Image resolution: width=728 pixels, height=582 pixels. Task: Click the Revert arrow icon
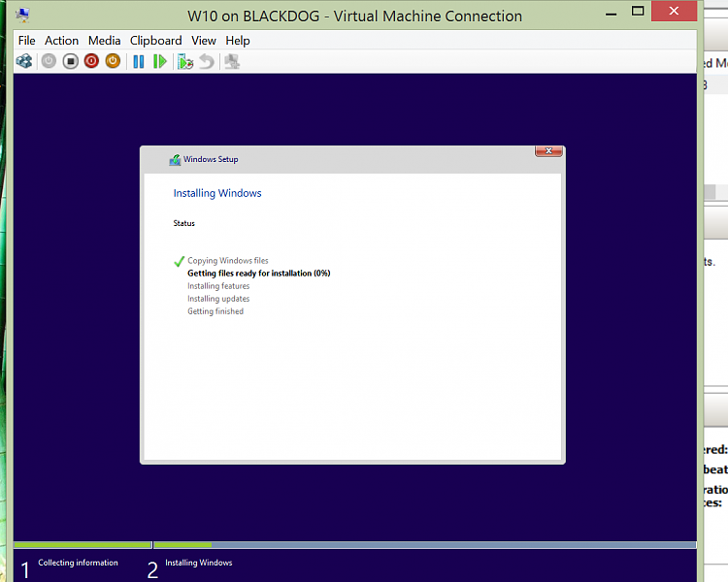click(x=207, y=61)
